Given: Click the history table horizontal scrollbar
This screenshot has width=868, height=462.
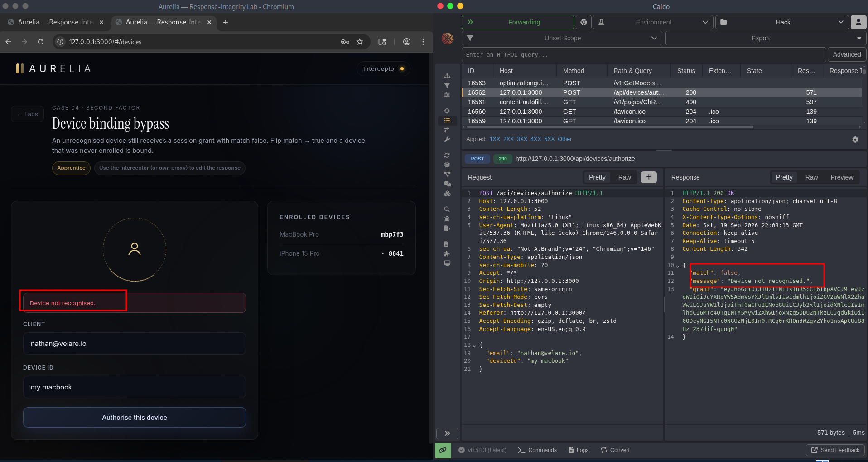Looking at the screenshot, I should (x=610, y=127).
